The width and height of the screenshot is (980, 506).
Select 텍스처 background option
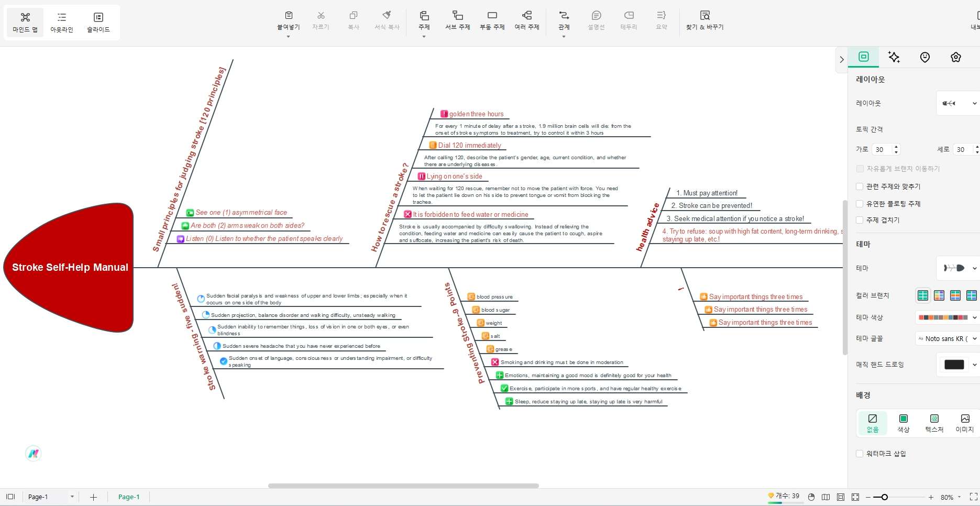coord(934,423)
